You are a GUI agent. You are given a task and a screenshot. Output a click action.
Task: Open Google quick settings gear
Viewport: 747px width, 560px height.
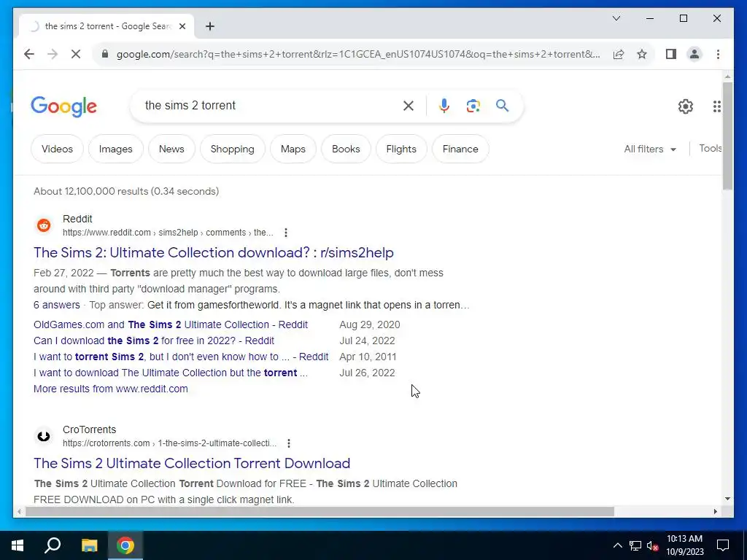tap(686, 106)
